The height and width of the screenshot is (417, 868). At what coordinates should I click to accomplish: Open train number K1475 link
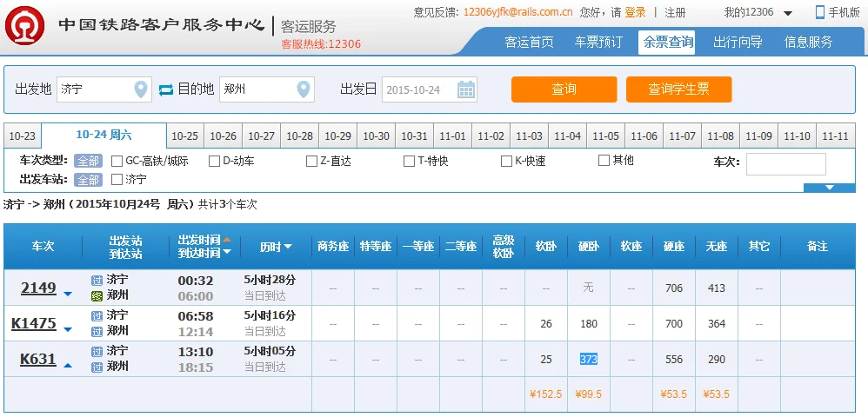pos(34,323)
